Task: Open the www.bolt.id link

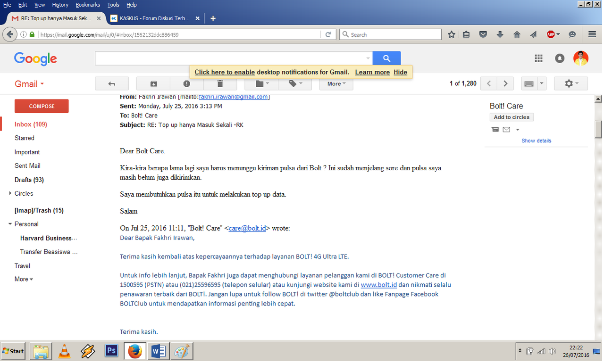Action: [379, 285]
